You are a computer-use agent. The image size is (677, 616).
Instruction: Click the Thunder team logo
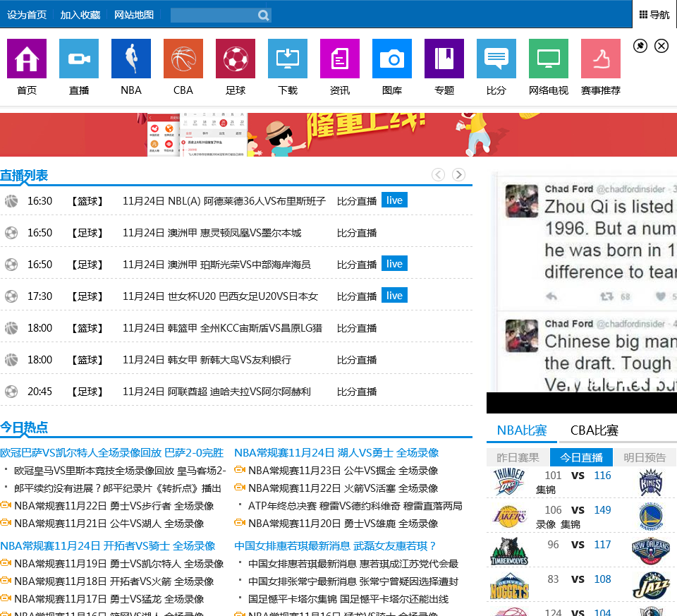(509, 481)
